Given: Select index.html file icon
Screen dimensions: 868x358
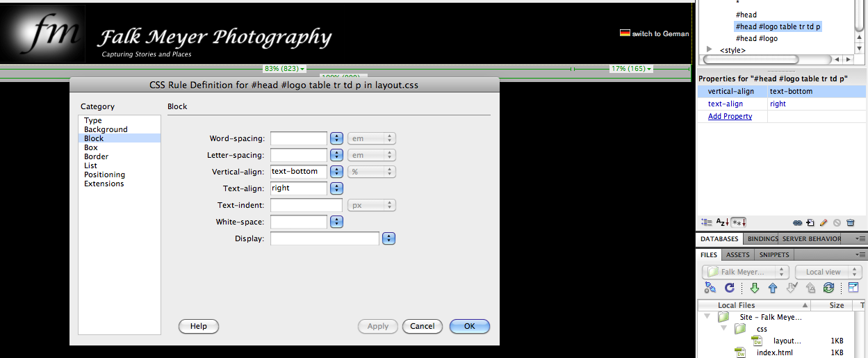Looking at the screenshot, I should pos(742,352).
